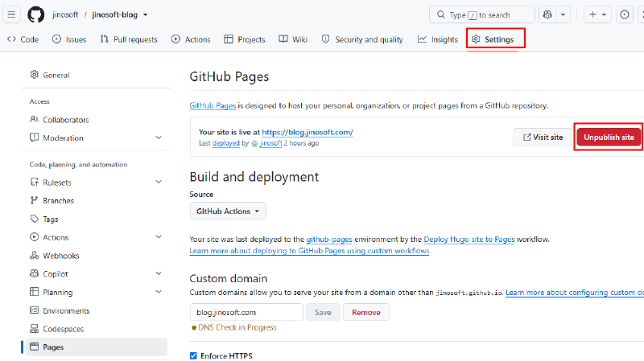Screen dimensions: 644x361
Task: Click the Planning table icon in sidebar
Action: coord(34,292)
